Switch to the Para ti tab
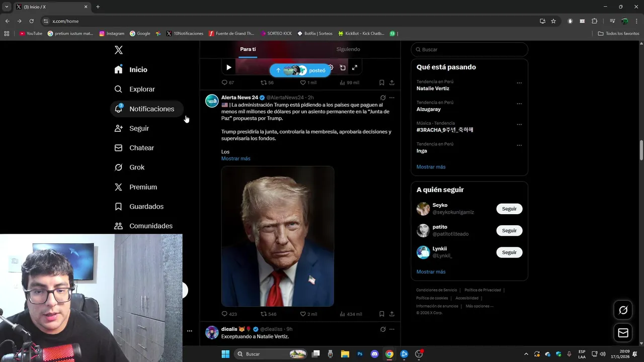The image size is (644, 362). (248, 49)
